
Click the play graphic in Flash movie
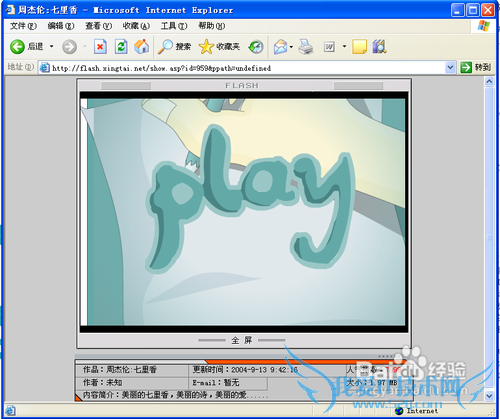250,199
